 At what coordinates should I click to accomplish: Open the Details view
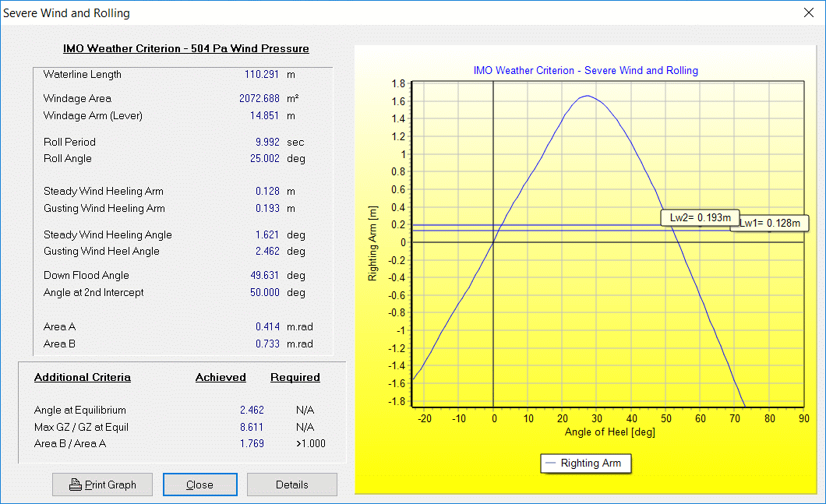click(x=291, y=485)
